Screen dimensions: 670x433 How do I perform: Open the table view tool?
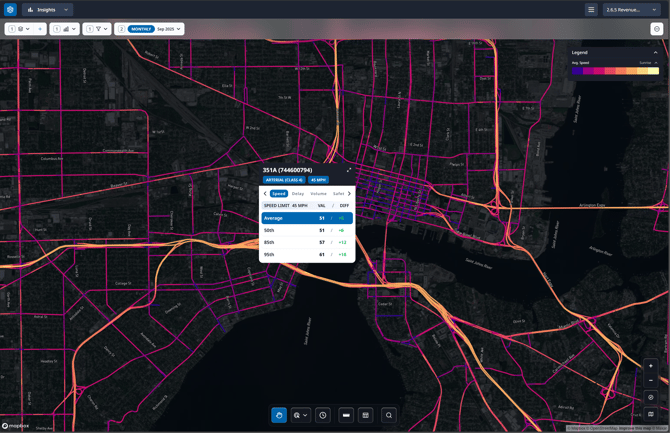366,415
